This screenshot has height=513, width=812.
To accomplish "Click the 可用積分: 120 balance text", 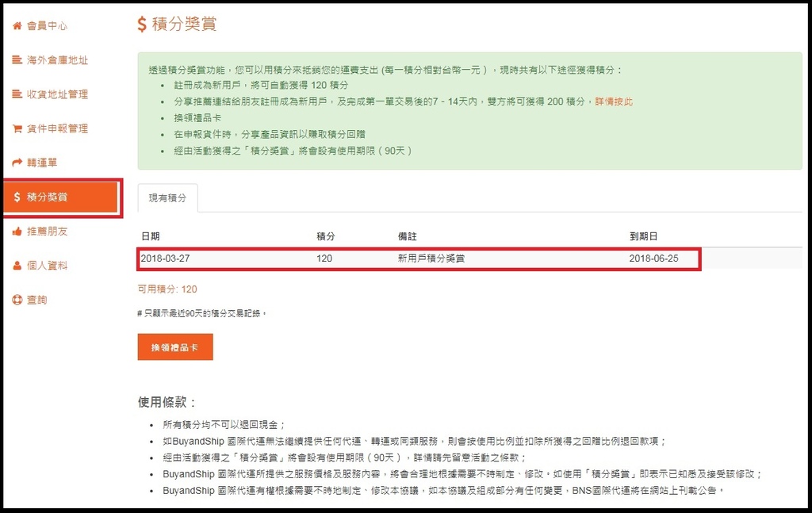I will point(167,289).
